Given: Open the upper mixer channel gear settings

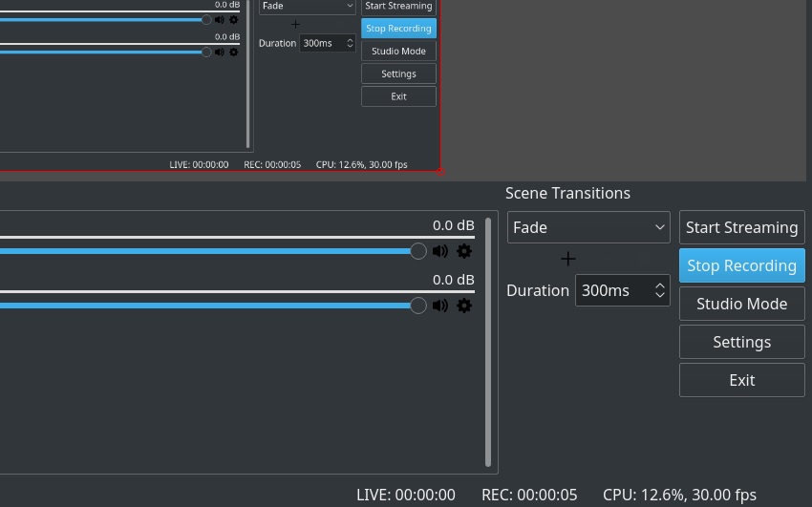Looking at the screenshot, I should [x=464, y=251].
